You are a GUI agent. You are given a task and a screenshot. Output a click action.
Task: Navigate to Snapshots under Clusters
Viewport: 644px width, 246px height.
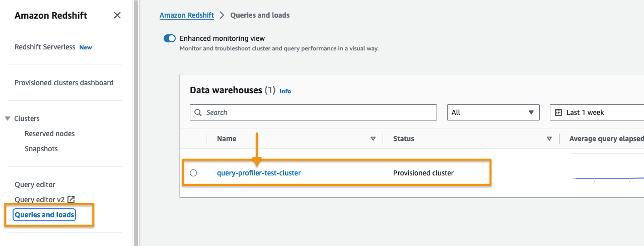coord(41,149)
